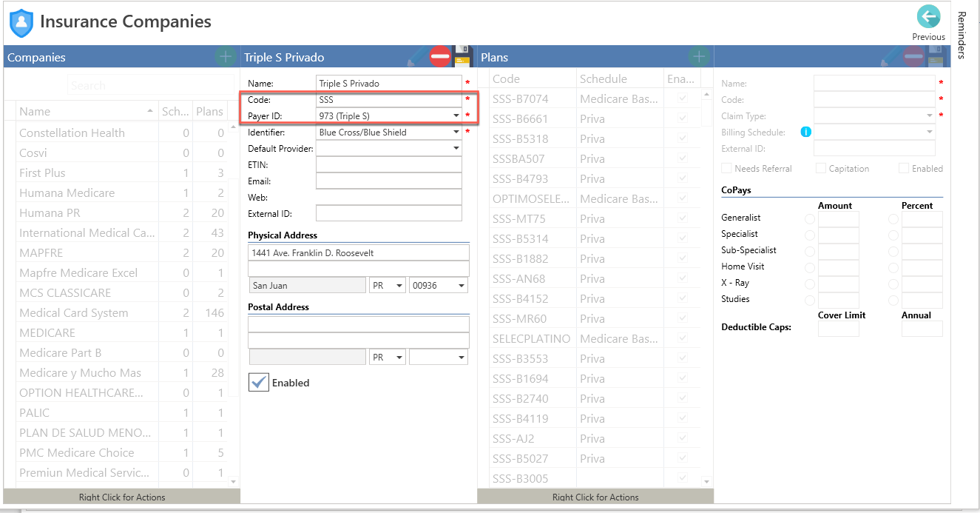This screenshot has width=980, height=513.
Task: Check the plan Enabled checkbox beside Capitation
Action: click(x=904, y=169)
